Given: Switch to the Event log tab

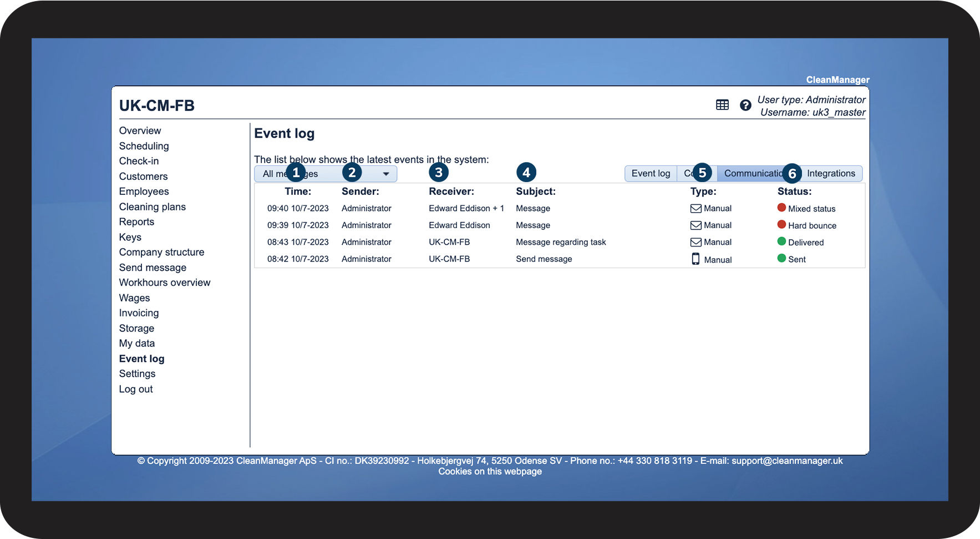Looking at the screenshot, I should click(x=651, y=174).
